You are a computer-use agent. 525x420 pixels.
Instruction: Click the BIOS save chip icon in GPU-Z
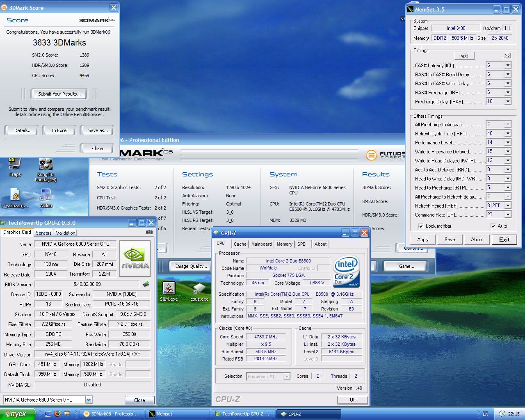[x=146, y=284]
